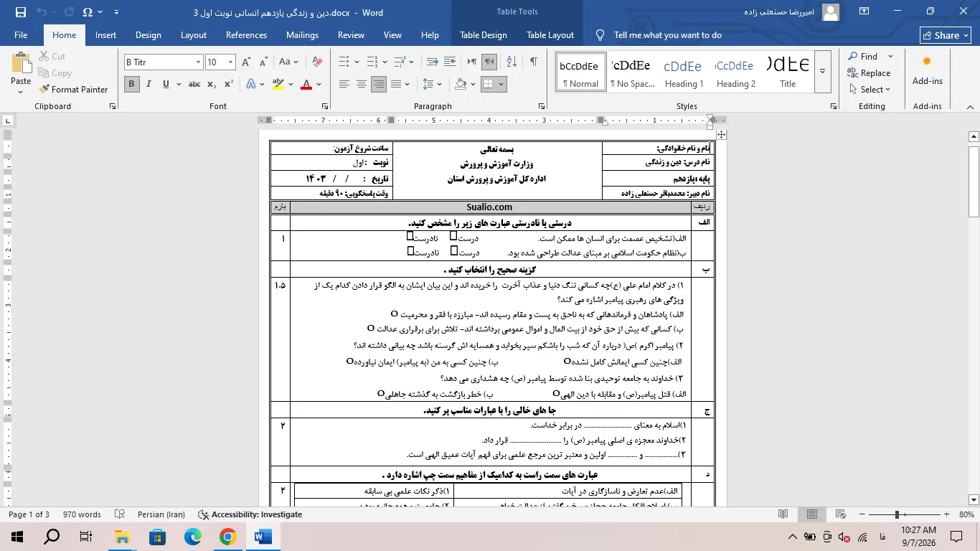Image resolution: width=980 pixels, height=551 pixels.
Task: Open Add-ins button
Action: click(x=927, y=71)
